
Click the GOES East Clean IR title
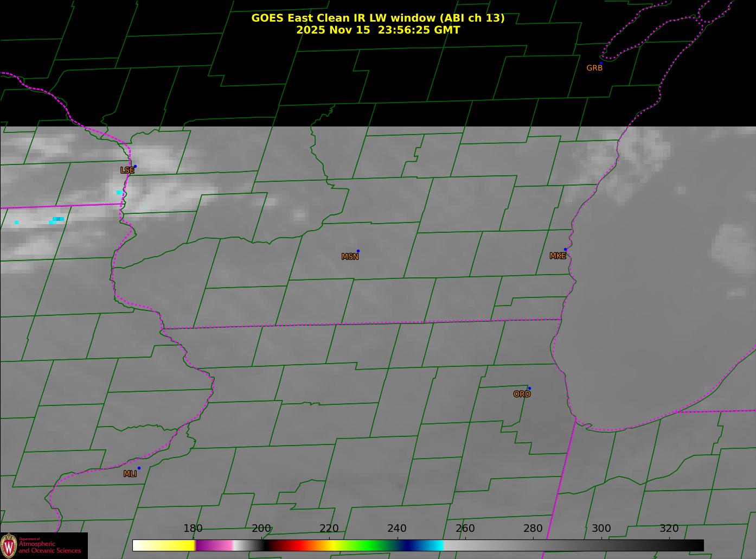click(x=377, y=18)
